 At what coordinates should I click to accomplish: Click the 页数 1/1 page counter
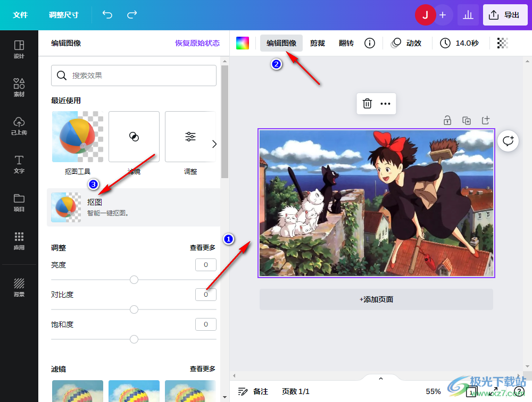pos(295,391)
